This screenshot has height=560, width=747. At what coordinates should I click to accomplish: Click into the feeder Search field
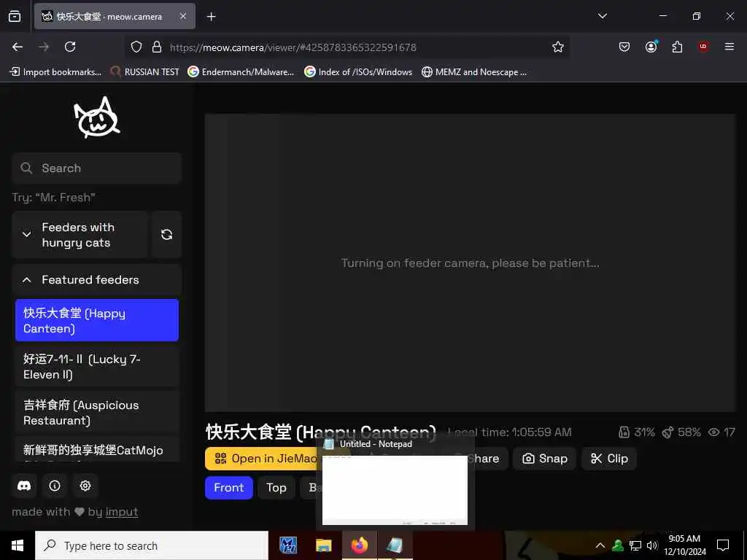coord(97,168)
